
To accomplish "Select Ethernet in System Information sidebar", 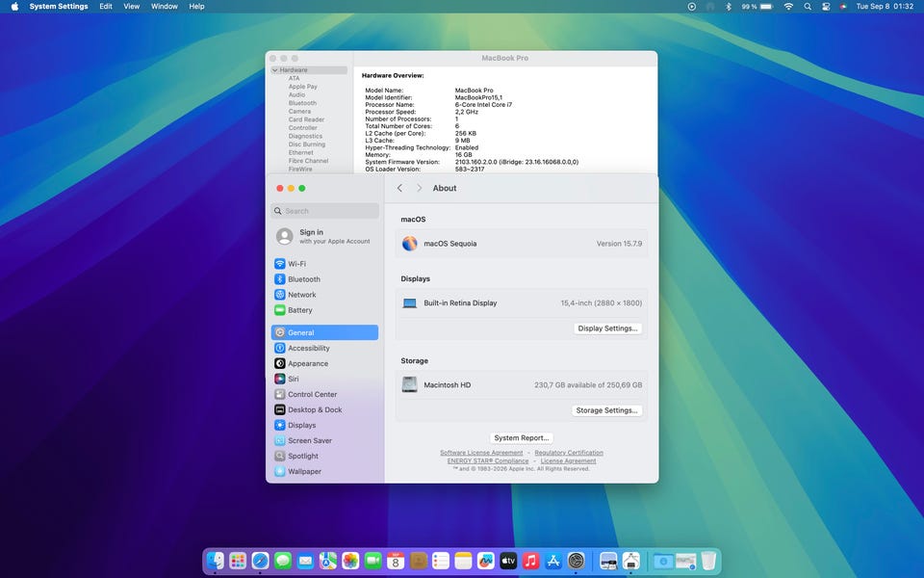I will [x=300, y=153].
